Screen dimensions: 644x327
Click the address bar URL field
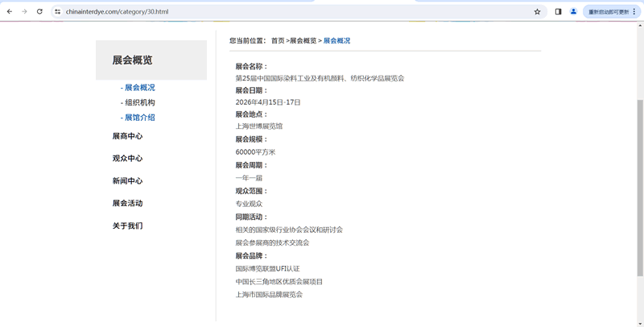point(242,12)
